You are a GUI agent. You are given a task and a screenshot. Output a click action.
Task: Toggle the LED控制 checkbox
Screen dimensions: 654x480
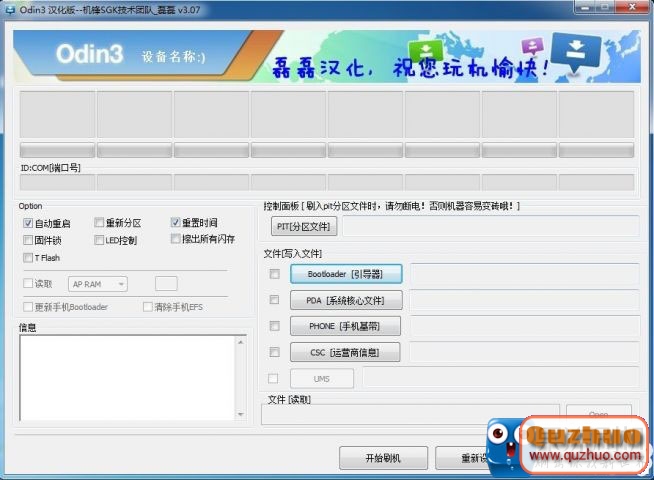click(99, 240)
